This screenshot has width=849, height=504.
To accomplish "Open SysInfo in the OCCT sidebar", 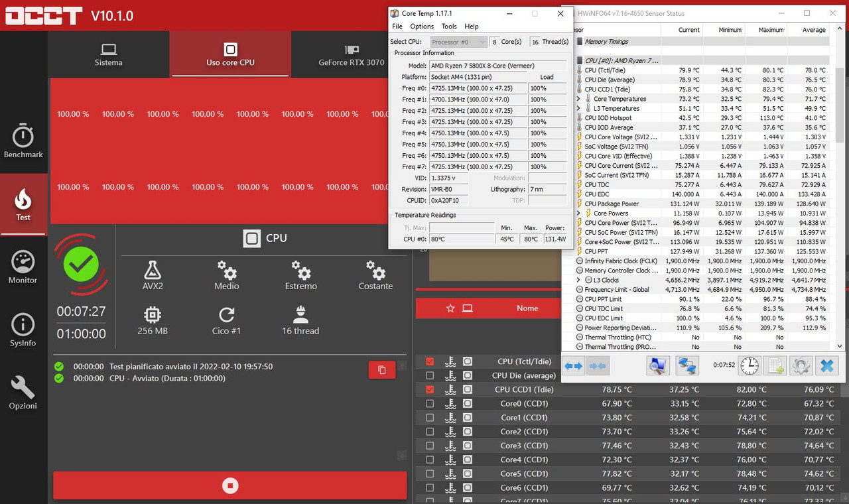I will [23, 330].
